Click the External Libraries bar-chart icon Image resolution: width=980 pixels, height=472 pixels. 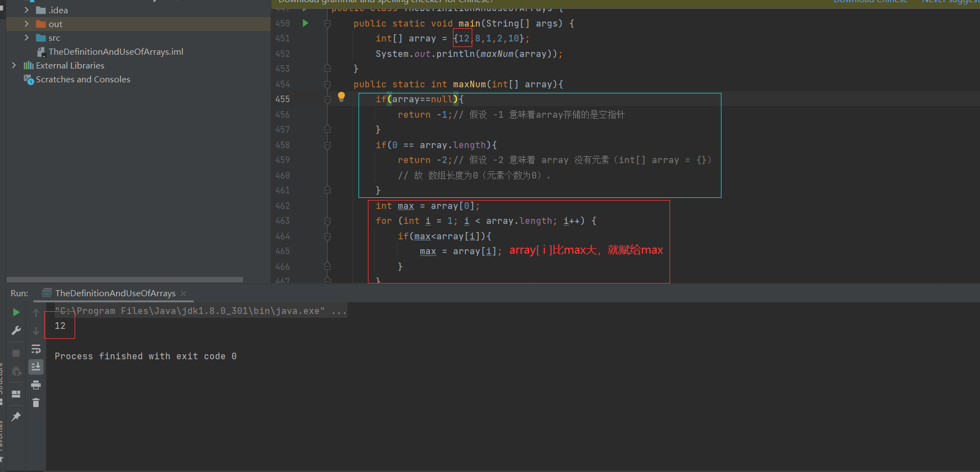tap(29, 65)
